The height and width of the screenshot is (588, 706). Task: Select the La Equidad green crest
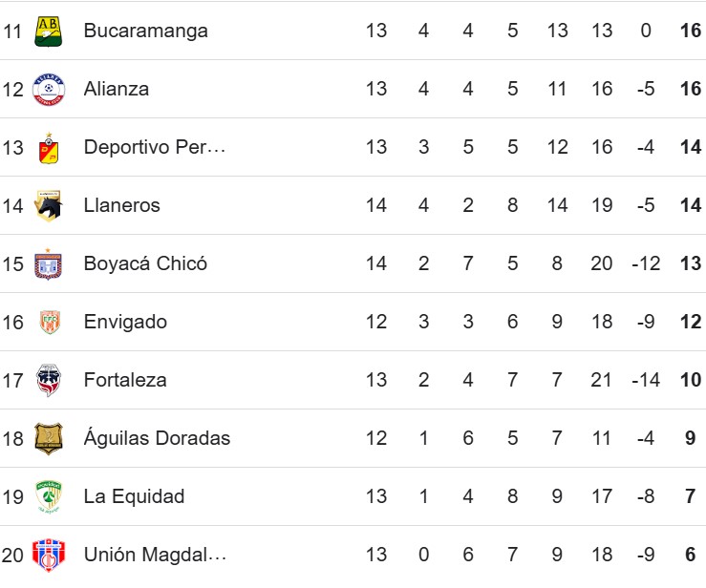(x=49, y=496)
